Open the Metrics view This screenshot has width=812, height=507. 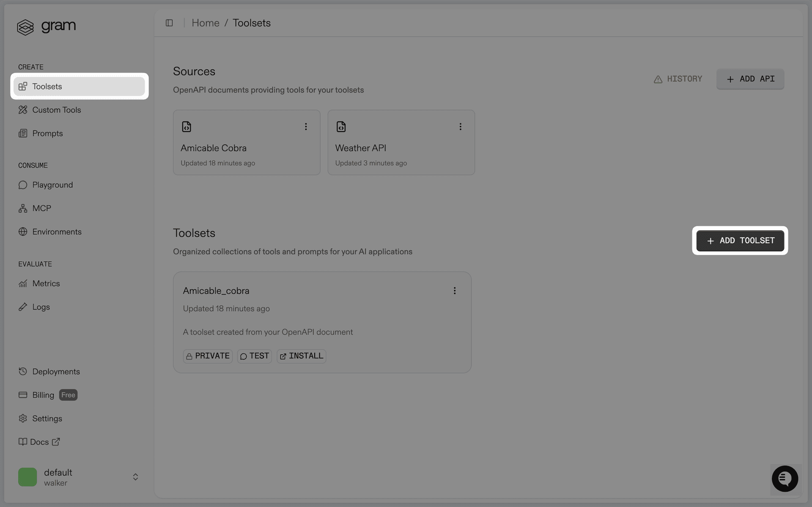[46, 283]
